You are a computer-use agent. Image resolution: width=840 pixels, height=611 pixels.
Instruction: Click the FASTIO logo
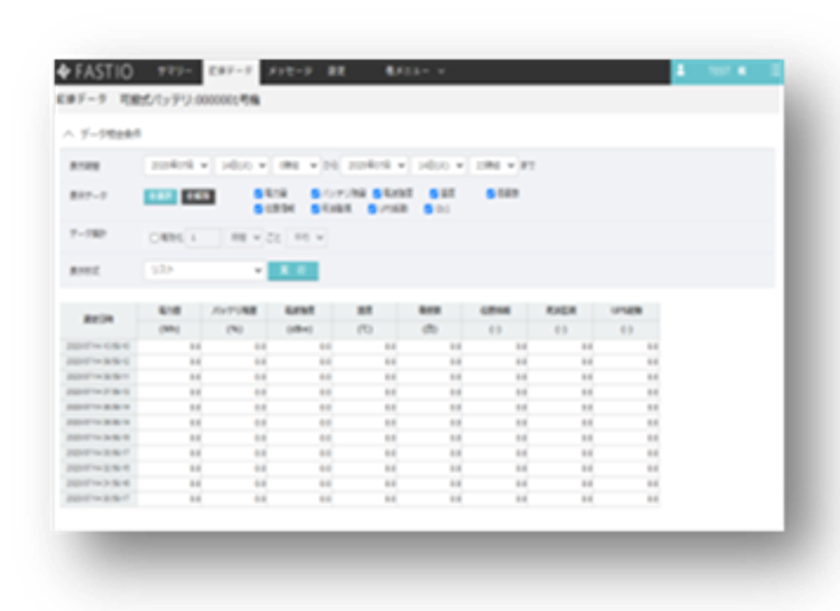[x=95, y=71]
